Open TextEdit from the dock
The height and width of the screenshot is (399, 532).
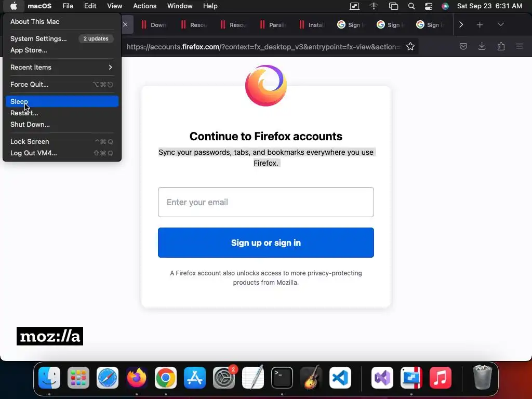253,378
